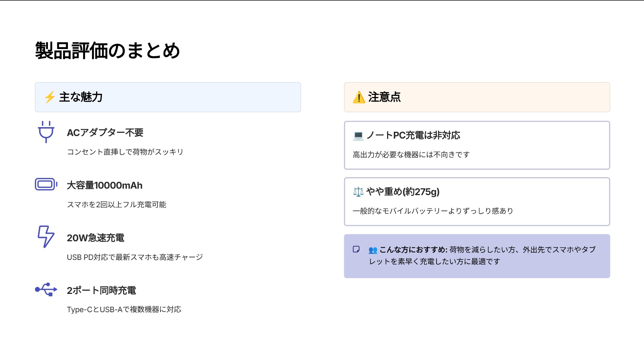
Task: Click the power plug icon
Action: coord(46,132)
